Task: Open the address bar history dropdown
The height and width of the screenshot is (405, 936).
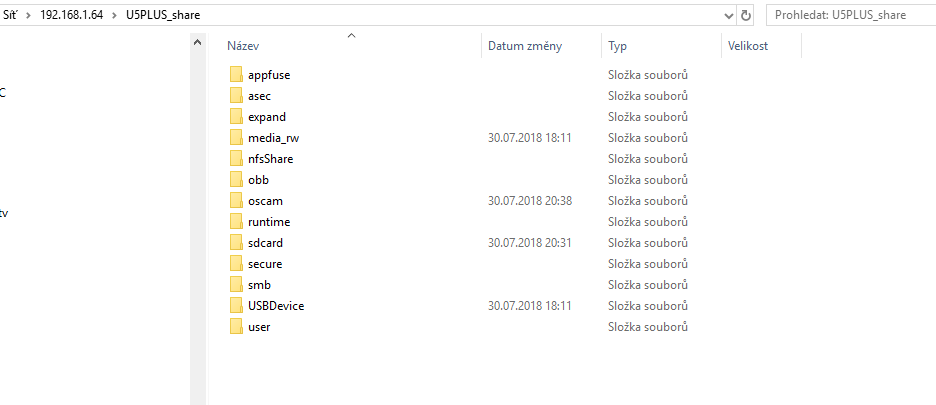Action: 727,16
